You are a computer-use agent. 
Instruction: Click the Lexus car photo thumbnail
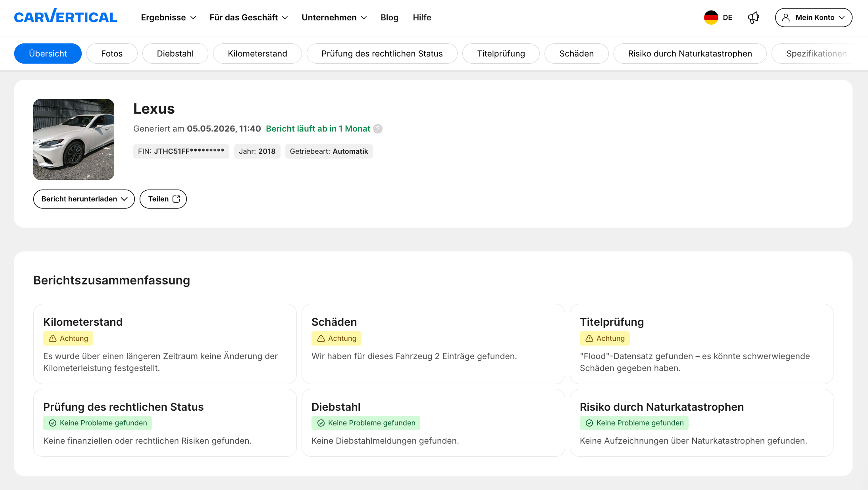tap(73, 139)
